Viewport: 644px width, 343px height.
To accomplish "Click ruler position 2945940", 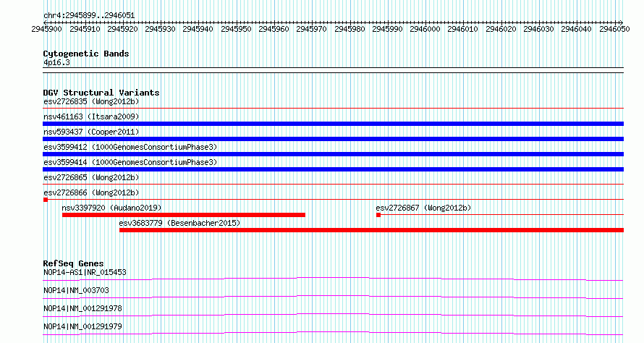I will pyautogui.click(x=198, y=29).
